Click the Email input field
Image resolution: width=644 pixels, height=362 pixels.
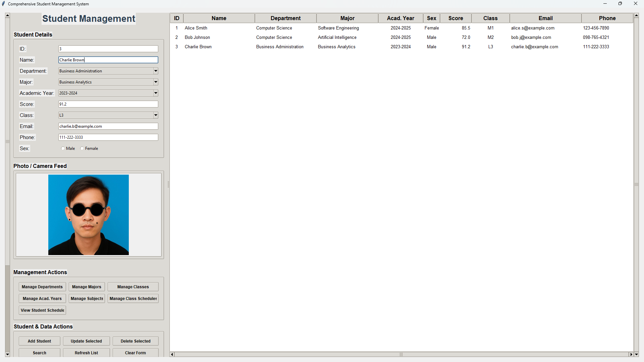(x=108, y=126)
